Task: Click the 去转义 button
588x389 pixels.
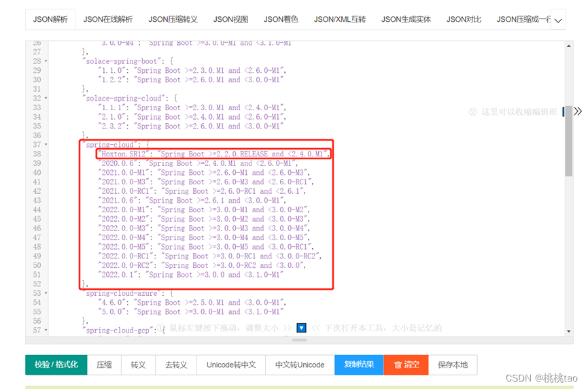Action: click(x=176, y=365)
